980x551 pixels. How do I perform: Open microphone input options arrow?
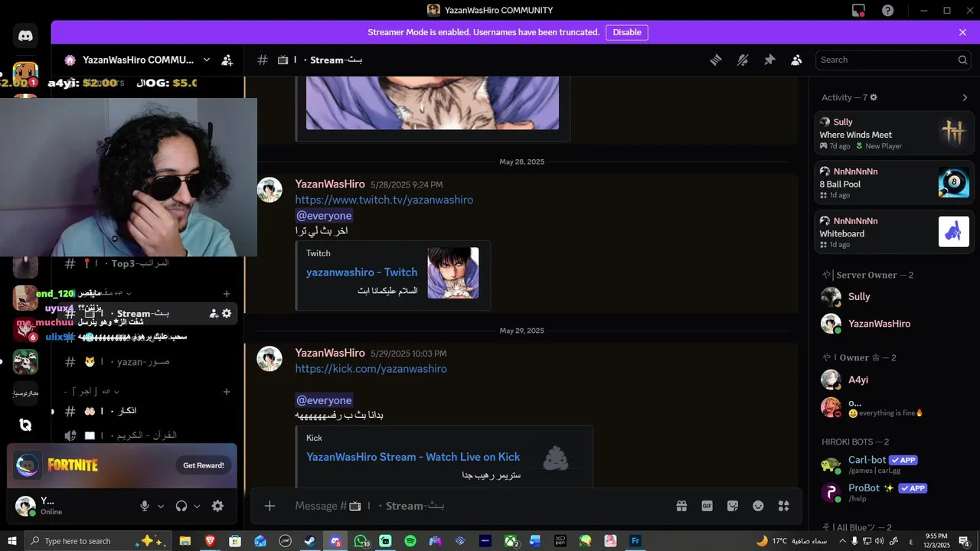pos(161,506)
